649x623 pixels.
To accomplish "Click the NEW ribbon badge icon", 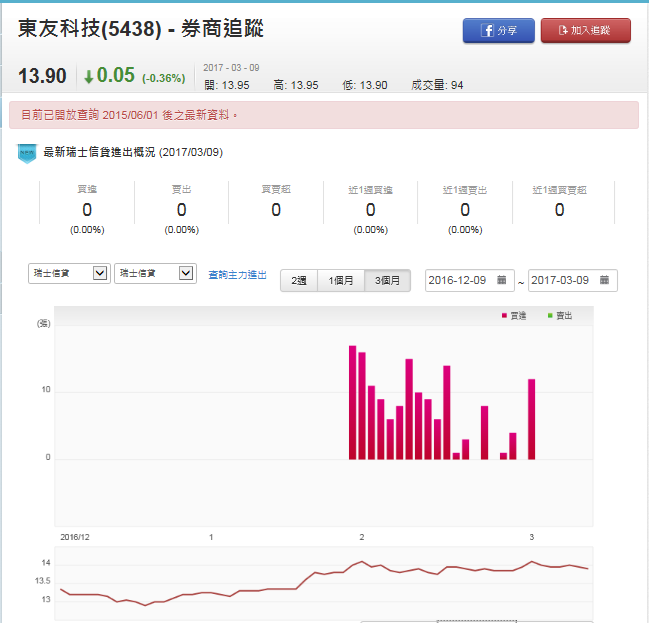I will pos(27,153).
